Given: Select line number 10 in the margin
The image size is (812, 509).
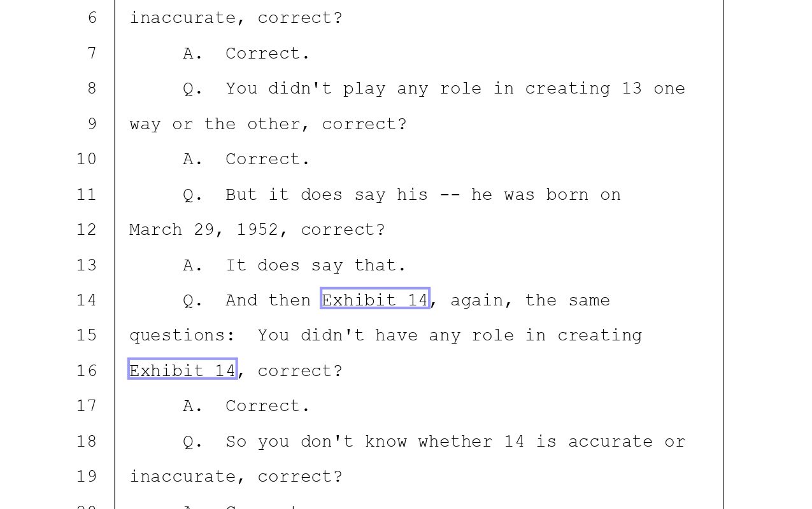Looking at the screenshot, I should 87,159.
